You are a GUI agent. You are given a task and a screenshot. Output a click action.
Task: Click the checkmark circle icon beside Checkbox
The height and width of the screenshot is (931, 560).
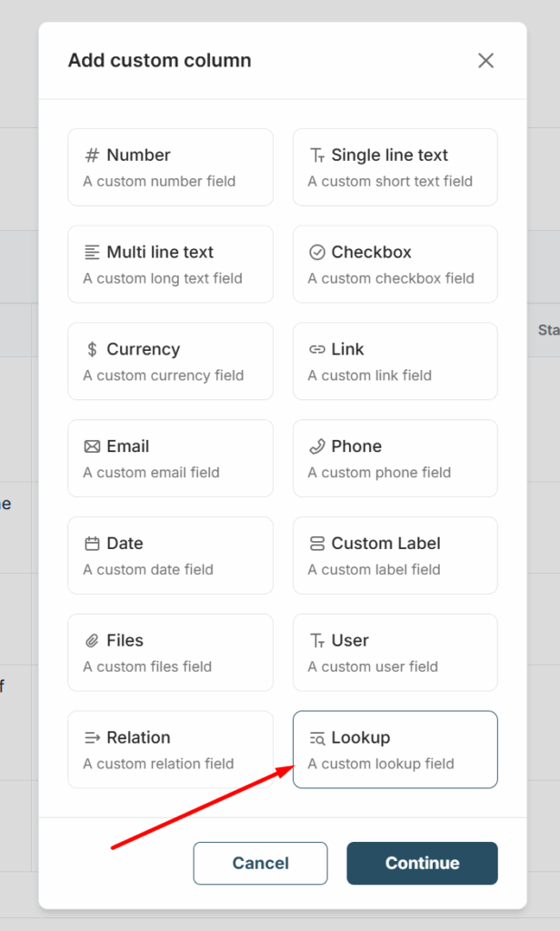tap(316, 253)
